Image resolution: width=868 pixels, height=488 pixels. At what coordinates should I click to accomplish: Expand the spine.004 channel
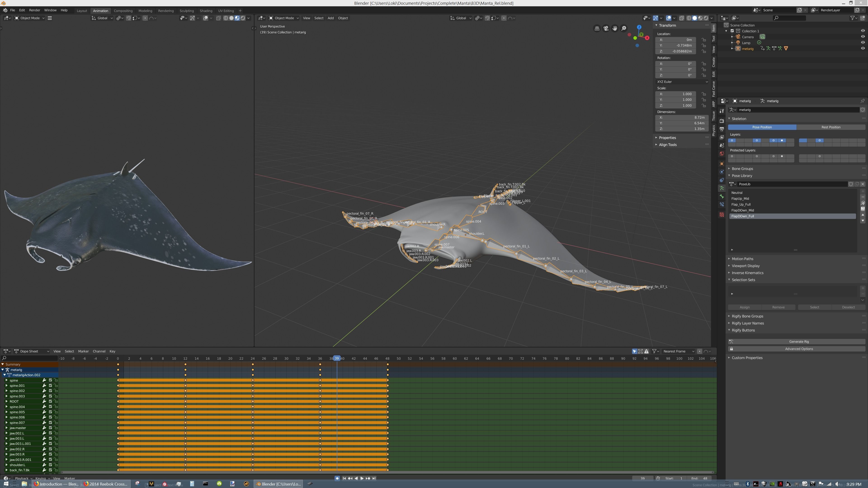pos(6,407)
